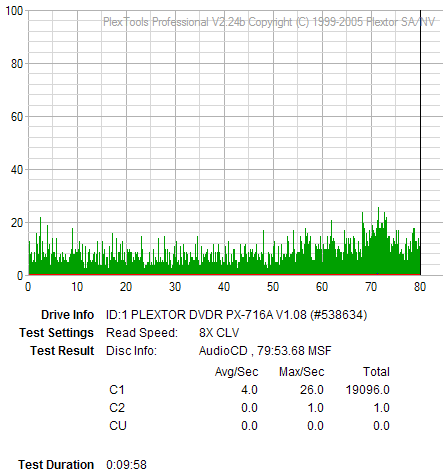Click the C1 max value 26.0
Image resolution: width=447 pixels, height=472 pixels.
[x=312, y=390]
